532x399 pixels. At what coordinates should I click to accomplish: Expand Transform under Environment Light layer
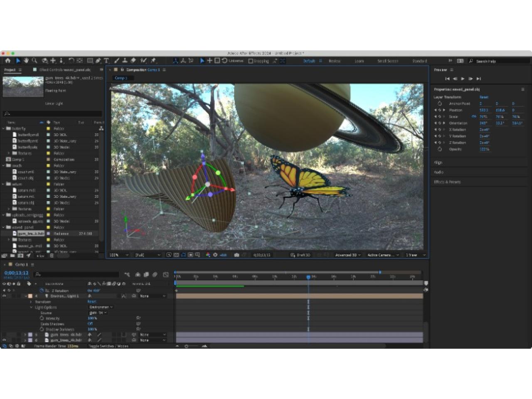[31, 302]
